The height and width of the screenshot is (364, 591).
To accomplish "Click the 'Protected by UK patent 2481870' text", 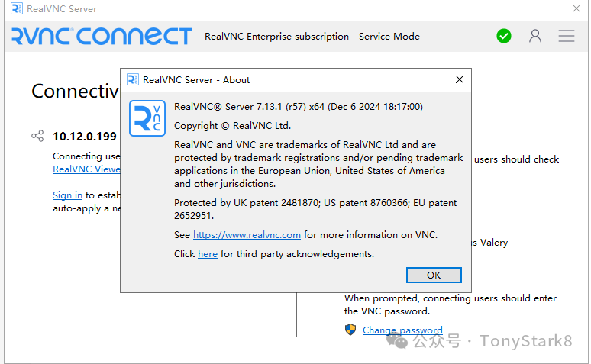I will click(x=247, y=203).
